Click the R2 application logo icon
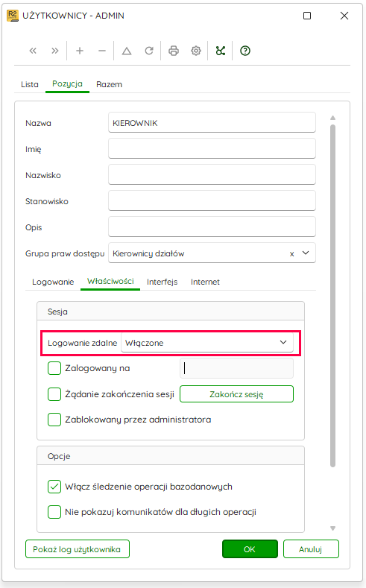The image size is (366, 588). click(x=13, y=16)
